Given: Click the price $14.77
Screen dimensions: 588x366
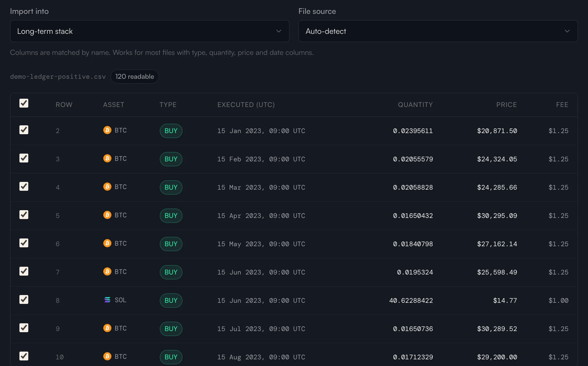Looking at the screenshot, I should pyautogui.click(x=505, y=300).
